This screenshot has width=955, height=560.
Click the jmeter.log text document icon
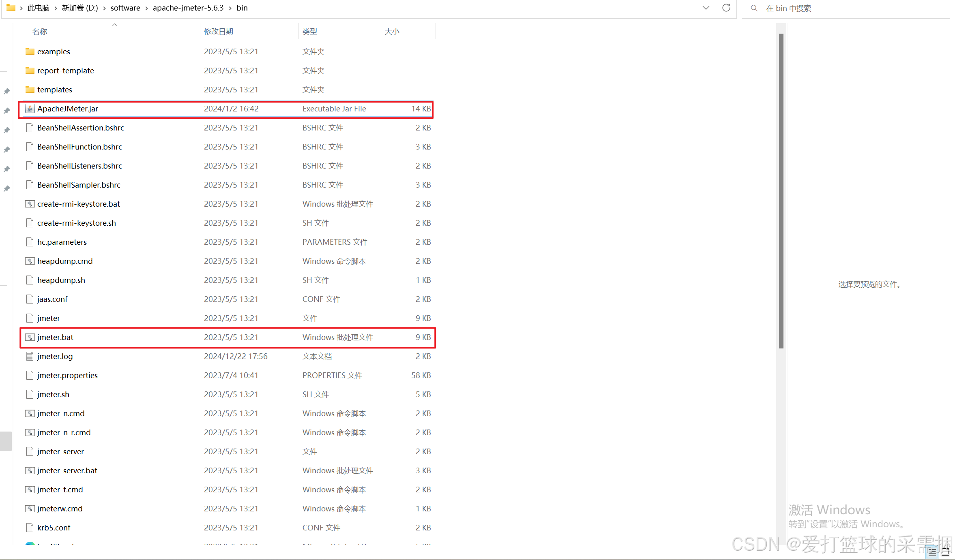[30, 356]
